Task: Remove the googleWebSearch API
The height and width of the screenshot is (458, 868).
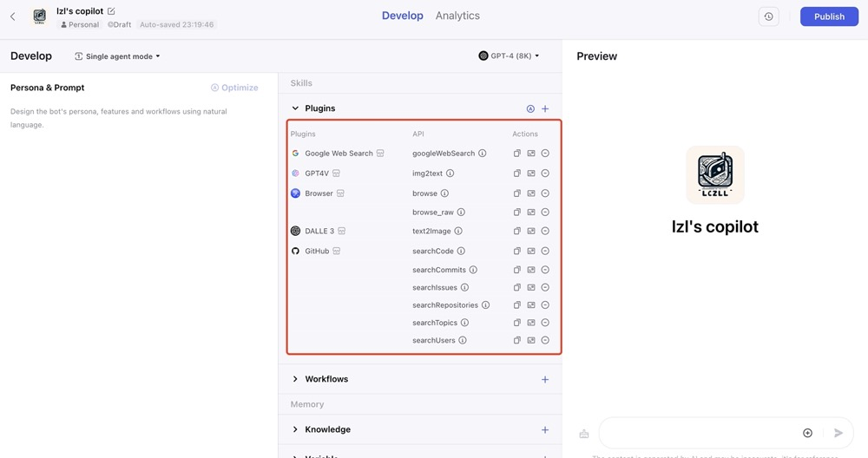Action: point(545,154)
